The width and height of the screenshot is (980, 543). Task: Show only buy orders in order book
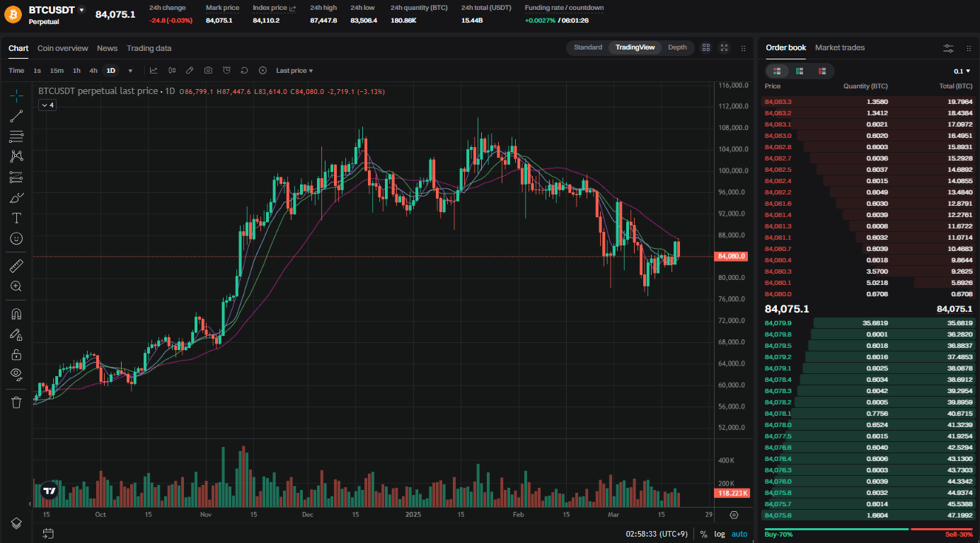(x=800, y=71)
